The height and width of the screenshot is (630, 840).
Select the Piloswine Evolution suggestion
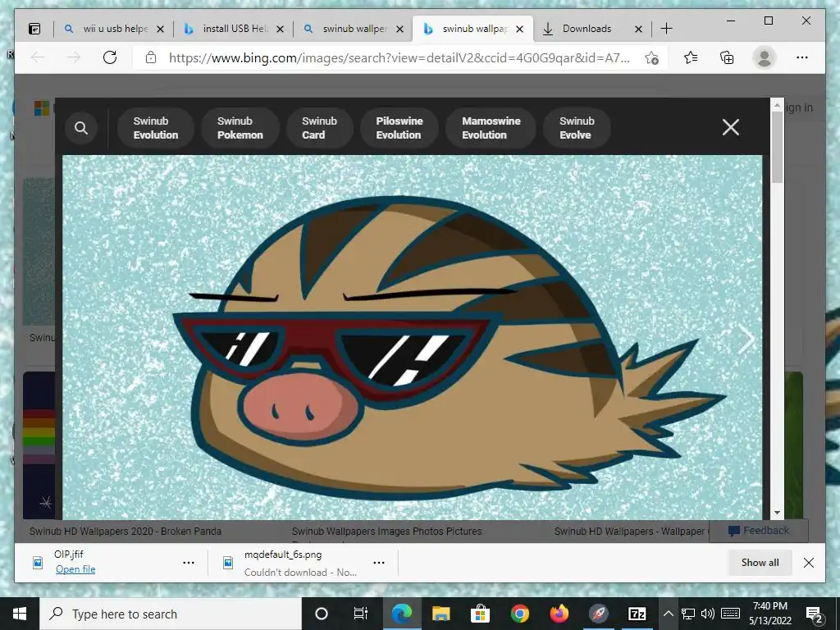tap(399, 128)
